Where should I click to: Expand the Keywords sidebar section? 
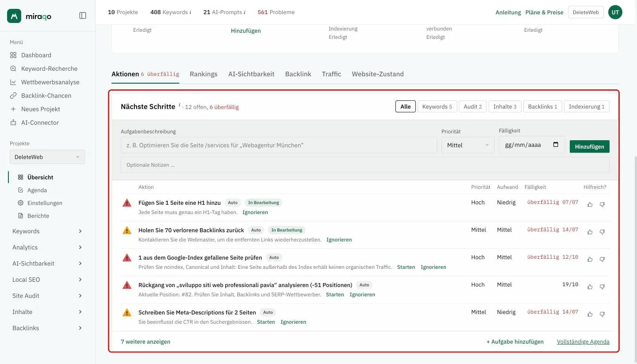47,231
